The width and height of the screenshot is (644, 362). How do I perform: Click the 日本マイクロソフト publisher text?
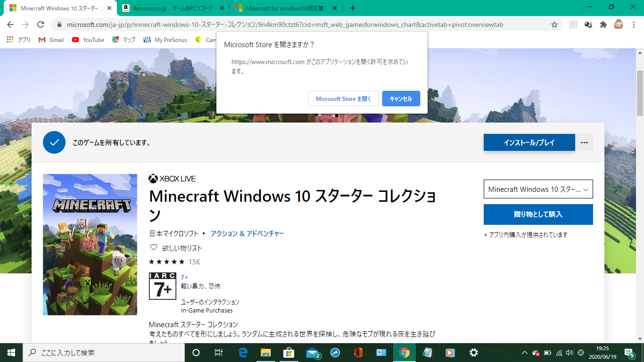[x=174, y=233]
